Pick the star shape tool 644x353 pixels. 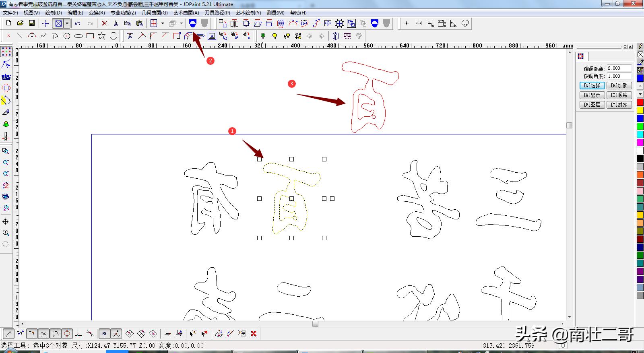tap(102, 36)
